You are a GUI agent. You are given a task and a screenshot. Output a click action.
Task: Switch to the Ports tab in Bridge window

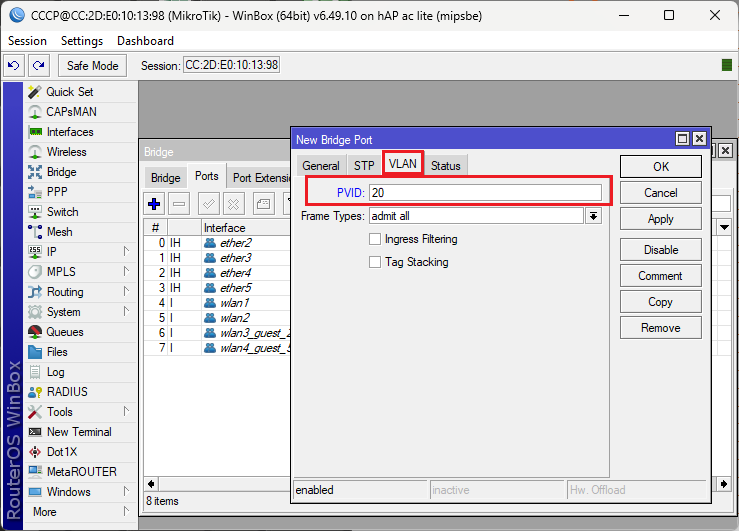[207, 176]
